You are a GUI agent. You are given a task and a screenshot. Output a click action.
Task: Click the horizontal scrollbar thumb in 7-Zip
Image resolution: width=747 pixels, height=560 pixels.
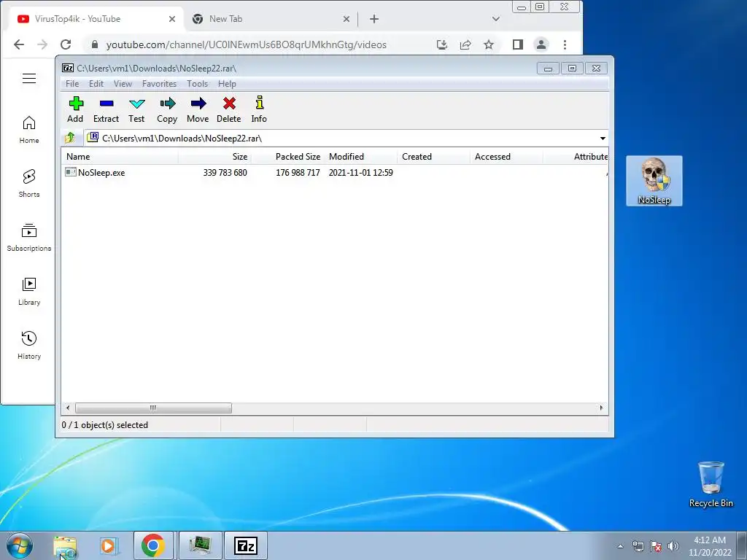153,408
